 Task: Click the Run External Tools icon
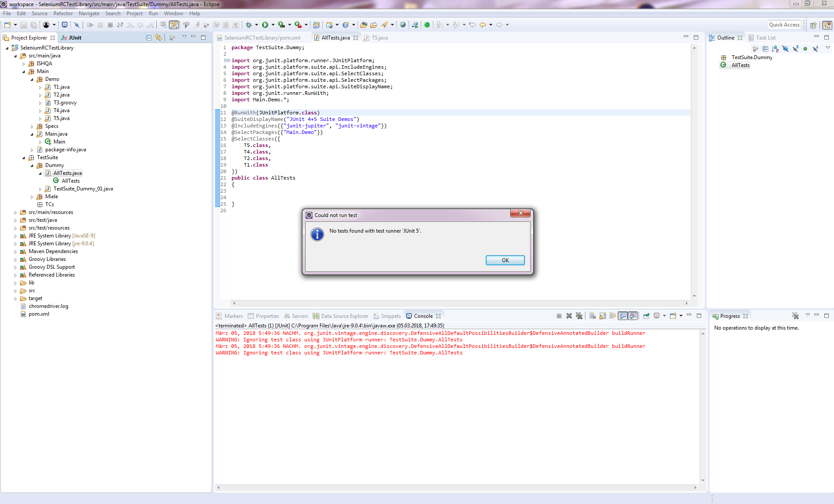point(298,25)
